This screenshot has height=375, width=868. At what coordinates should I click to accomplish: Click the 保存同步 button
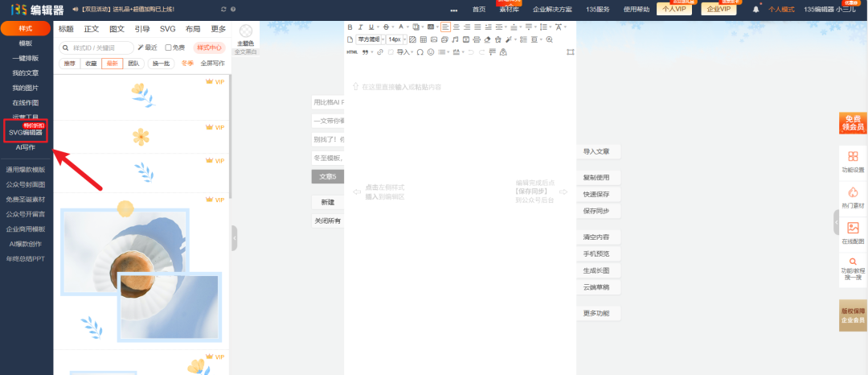(x=596, y=211)
